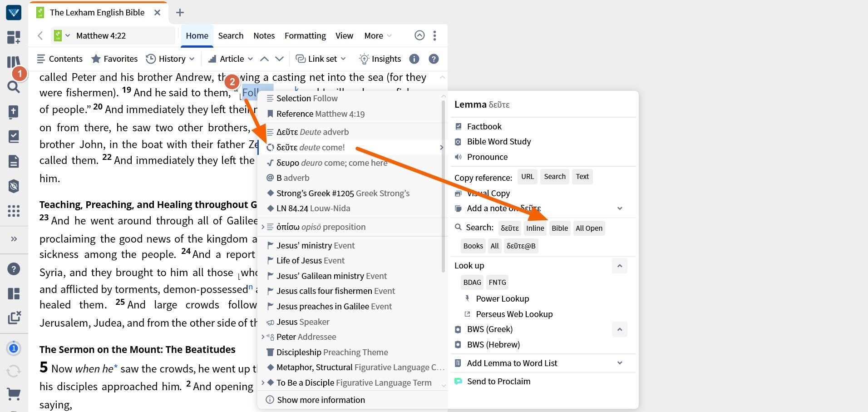Collapse the Look up section

click(619, 266)
